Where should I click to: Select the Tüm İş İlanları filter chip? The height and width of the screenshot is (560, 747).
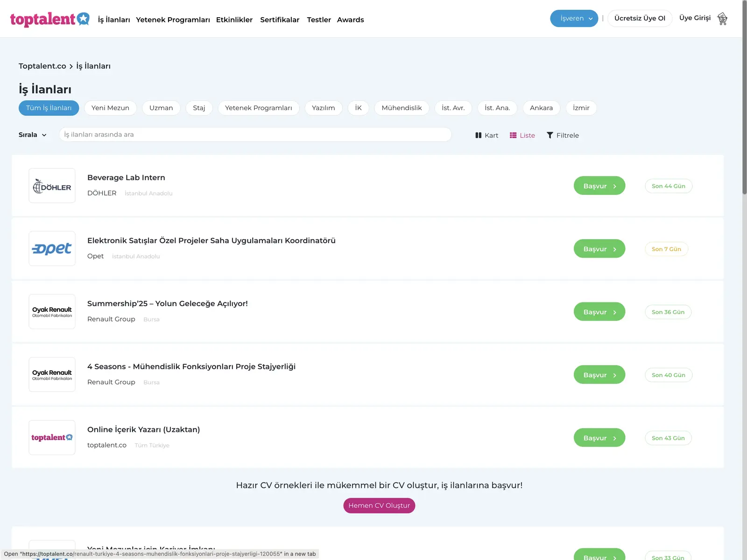(49, 108)
